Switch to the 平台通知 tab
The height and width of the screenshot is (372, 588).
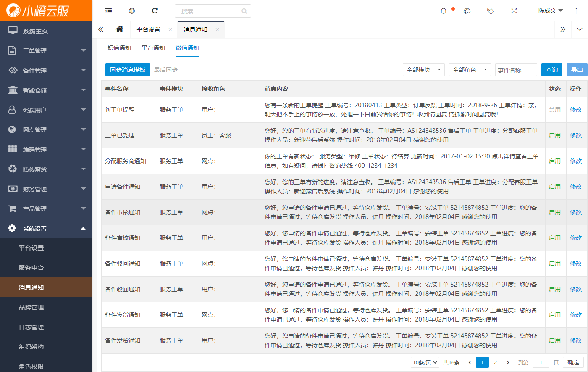tap(153, 48)
